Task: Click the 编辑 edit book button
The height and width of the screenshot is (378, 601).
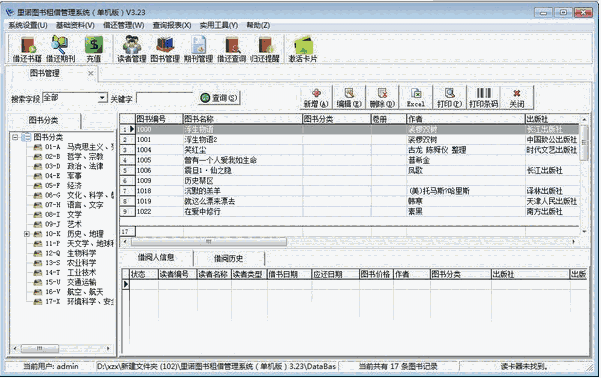Action: tap(349, 98)
